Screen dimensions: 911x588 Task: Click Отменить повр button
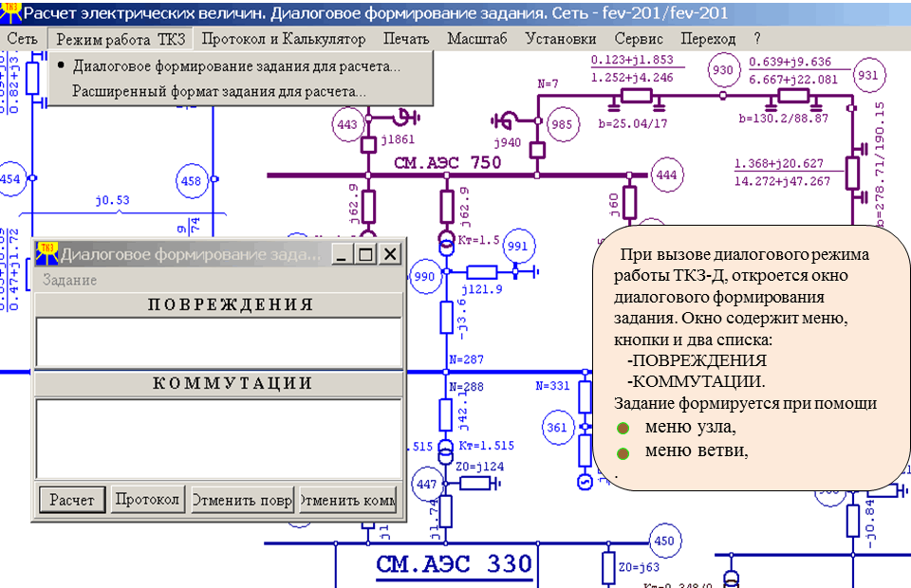pos(242,500)
